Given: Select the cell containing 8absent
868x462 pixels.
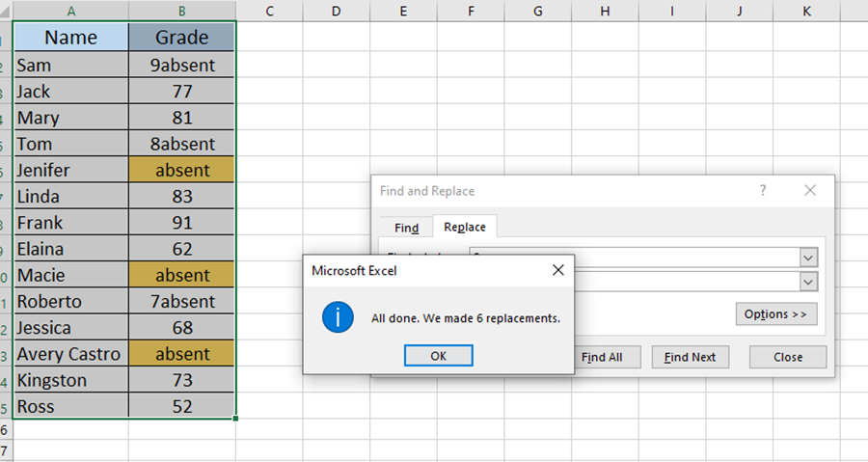Looking at the screenshot, I should tap(182, 144).
